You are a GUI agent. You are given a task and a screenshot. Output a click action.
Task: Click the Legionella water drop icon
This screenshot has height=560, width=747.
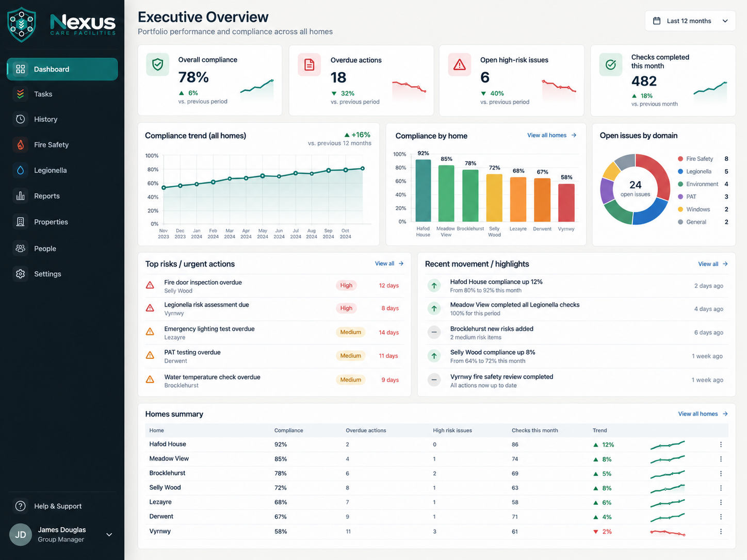coord(21,170)
